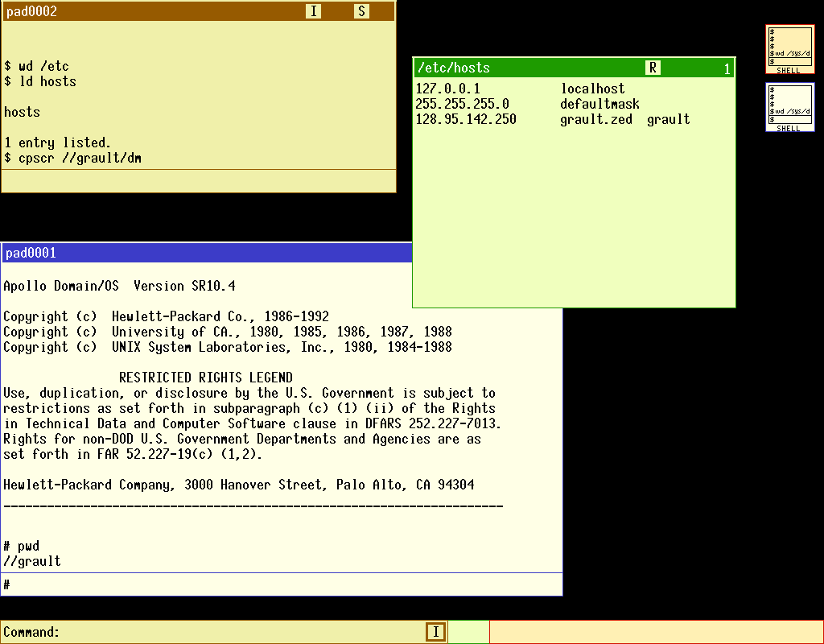The height and width of the screenshot is (644, 824).
Task: Click the grault.zed host name
Action: click(x=596, y=119)
